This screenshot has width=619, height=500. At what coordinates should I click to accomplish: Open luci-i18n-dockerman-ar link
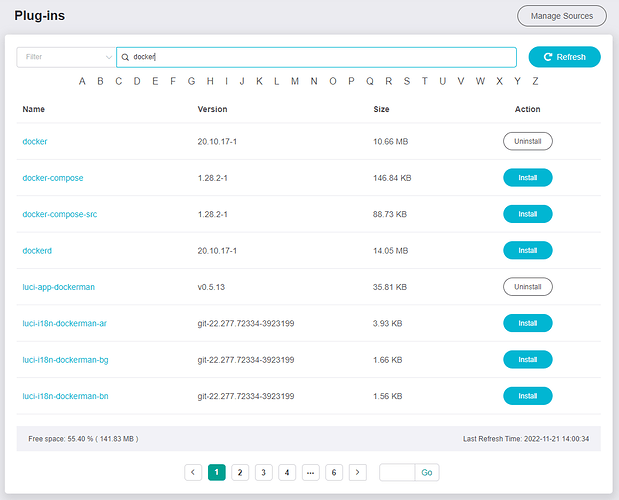pyautogui.click(x=65, y=323)
